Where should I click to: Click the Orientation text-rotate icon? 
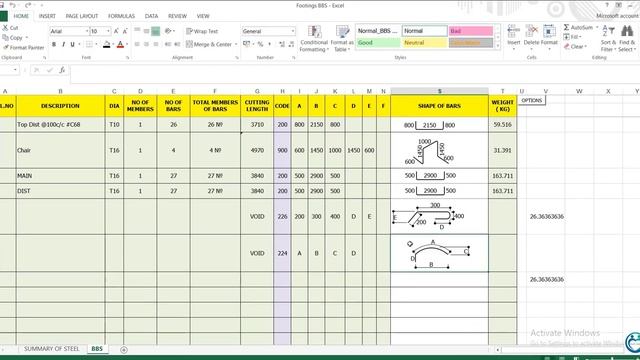click(168, 31)
